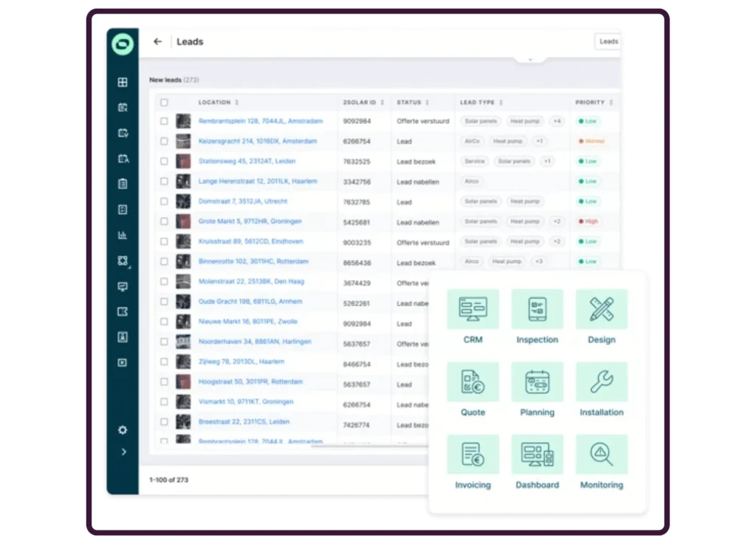The height and width of the screenshot is (544, 756).
Task: Open Keizersgracht 214 Amsterdam lead link
Action: 258,141
